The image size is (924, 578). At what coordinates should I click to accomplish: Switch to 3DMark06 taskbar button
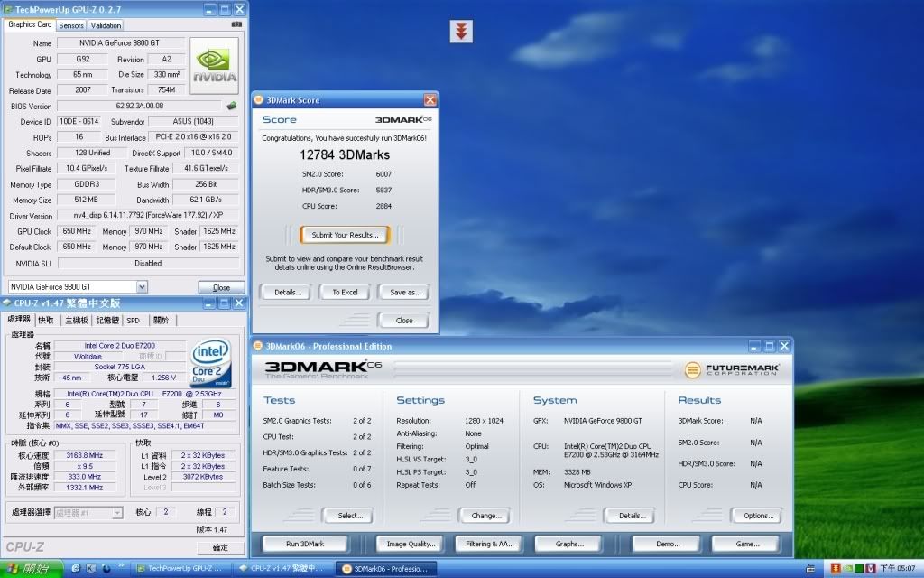(386, 569)
